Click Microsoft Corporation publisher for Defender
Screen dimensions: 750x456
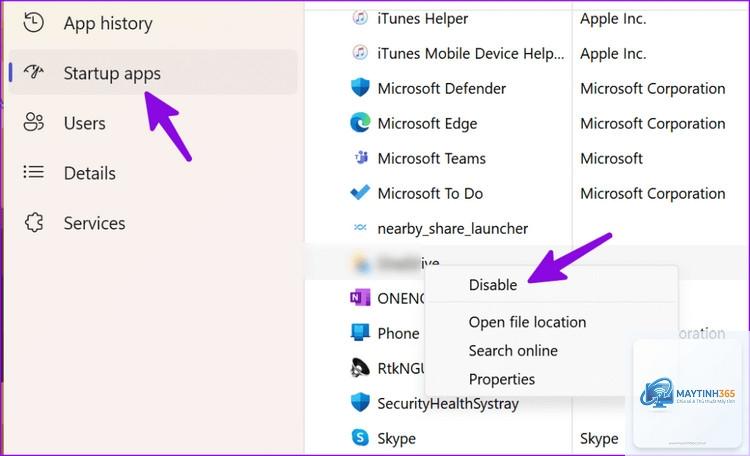(x=652, y=88)
